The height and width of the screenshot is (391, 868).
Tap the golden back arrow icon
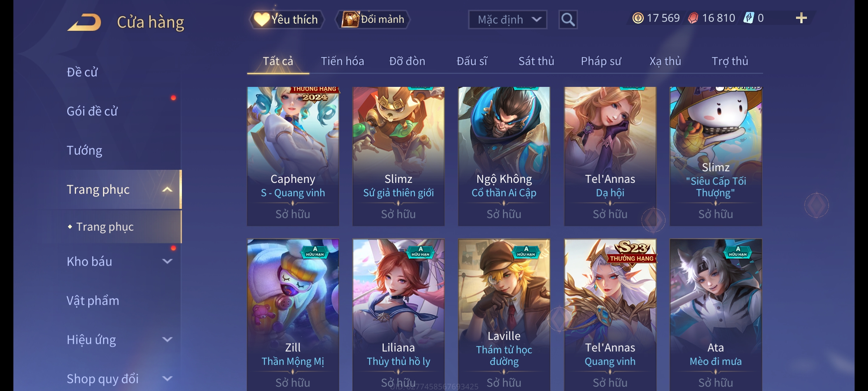(84, 22)
